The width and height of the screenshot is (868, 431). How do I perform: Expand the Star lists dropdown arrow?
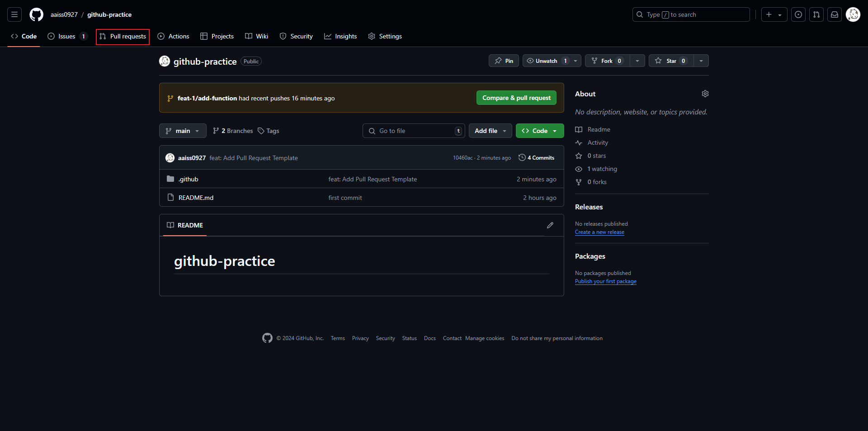tap(701, 61)
